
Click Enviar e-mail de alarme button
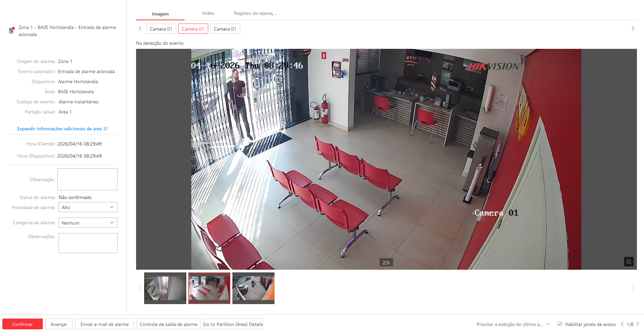104,324
